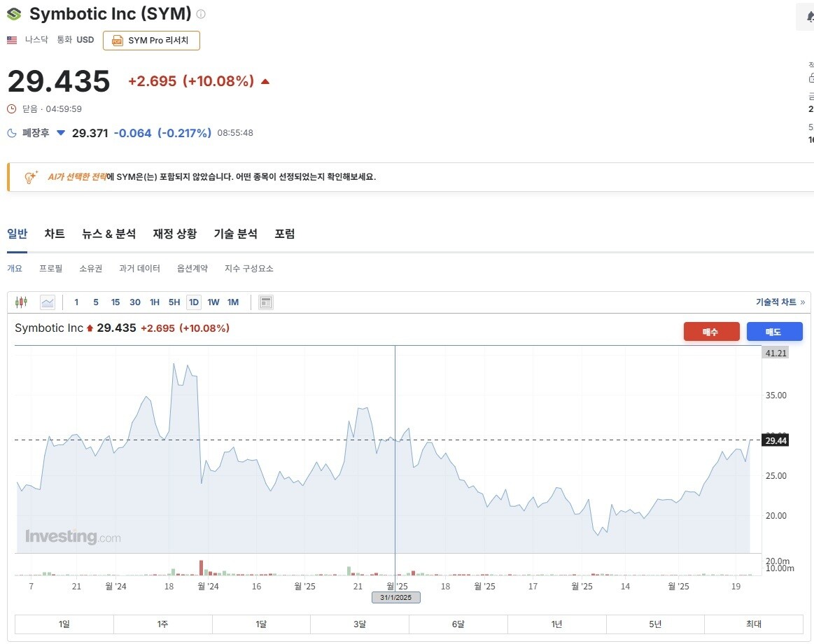Open the 옵션계약 sub-tab
The image size is (814, 644).
tap(192, 269)
